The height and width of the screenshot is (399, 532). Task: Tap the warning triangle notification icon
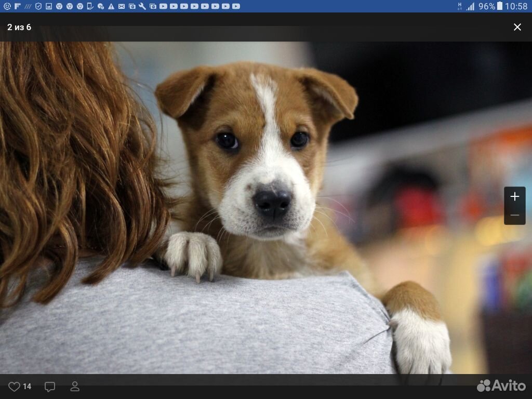pos(111,6)
